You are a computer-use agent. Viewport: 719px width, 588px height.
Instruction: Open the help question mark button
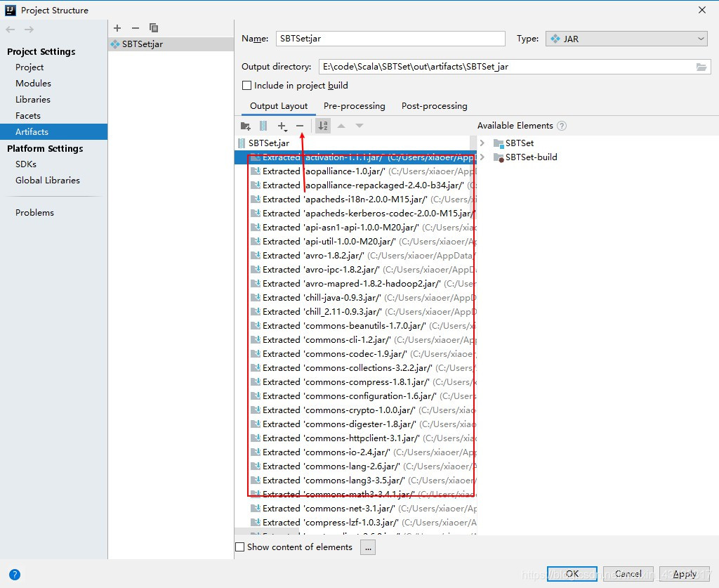[x=15, y=574]
